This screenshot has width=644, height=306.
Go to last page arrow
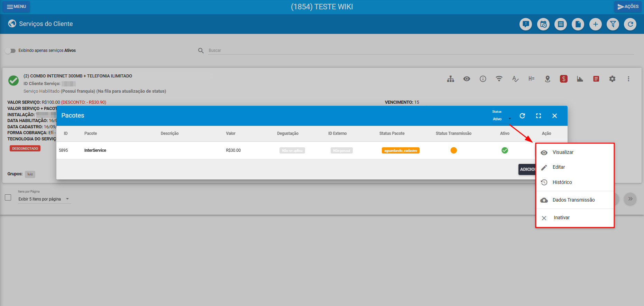[x=630, y=199]
